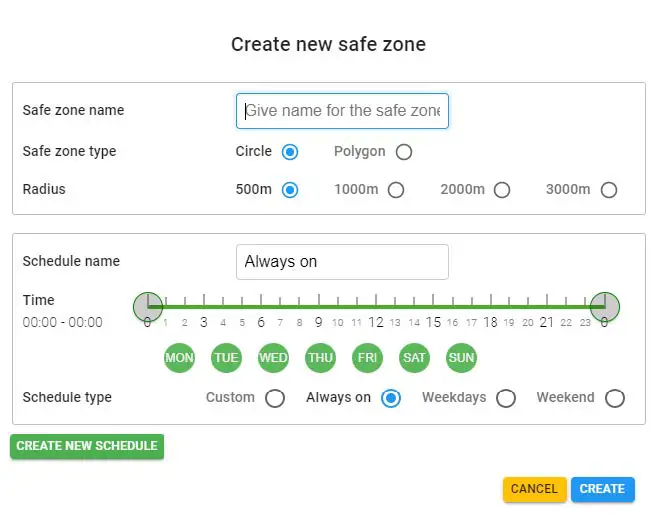Choose the 2000m radius option
Viewport: 656px width, 522px height.
(502, 190)
